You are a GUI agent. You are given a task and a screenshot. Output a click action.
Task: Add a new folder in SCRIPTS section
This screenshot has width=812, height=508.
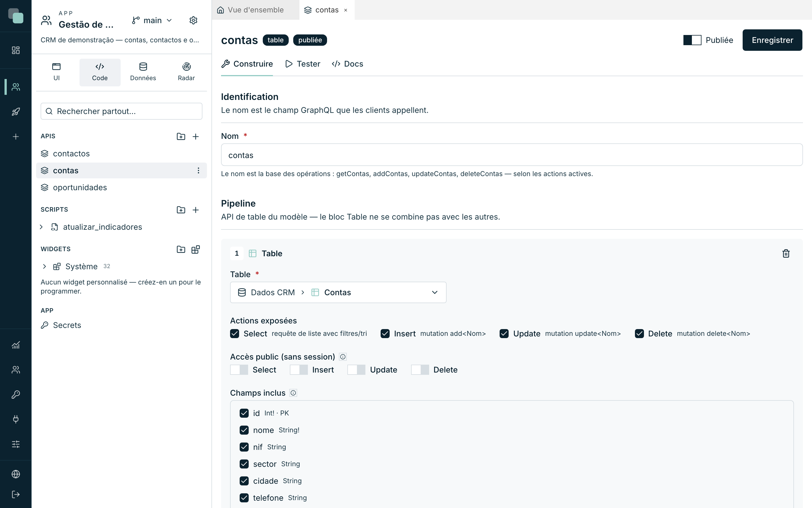[x=181, y=210]
